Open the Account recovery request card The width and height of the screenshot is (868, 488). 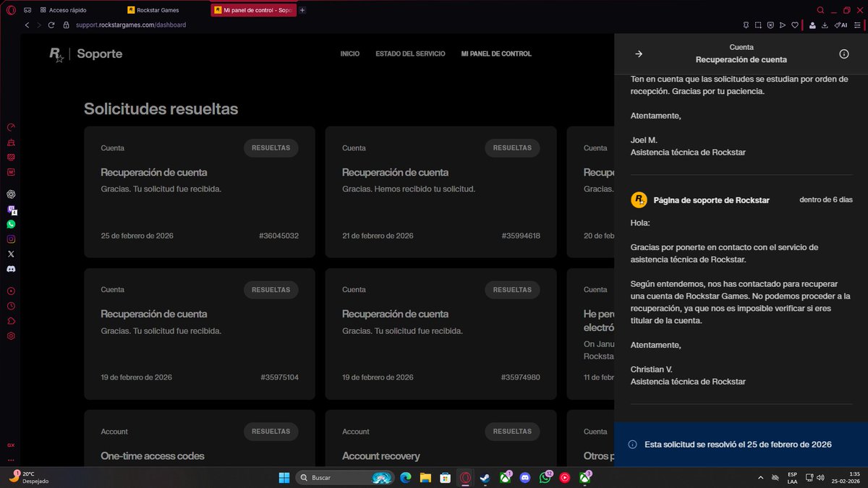[x=441, y=438]
